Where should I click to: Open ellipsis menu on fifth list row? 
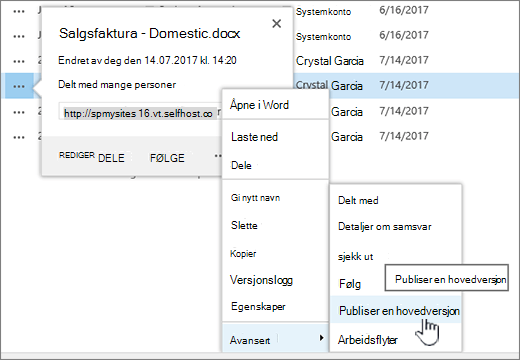click(19, 112)
